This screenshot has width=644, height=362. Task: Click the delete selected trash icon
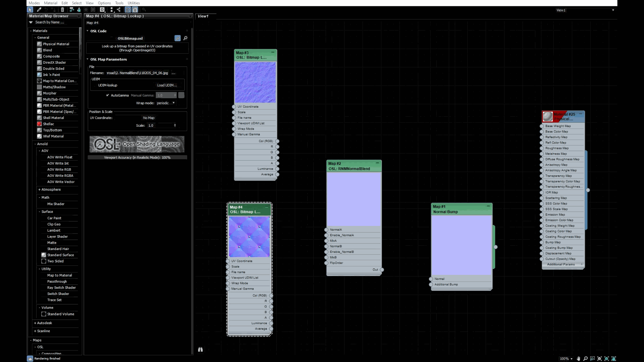pyautogui.click(x=62, y=10)
